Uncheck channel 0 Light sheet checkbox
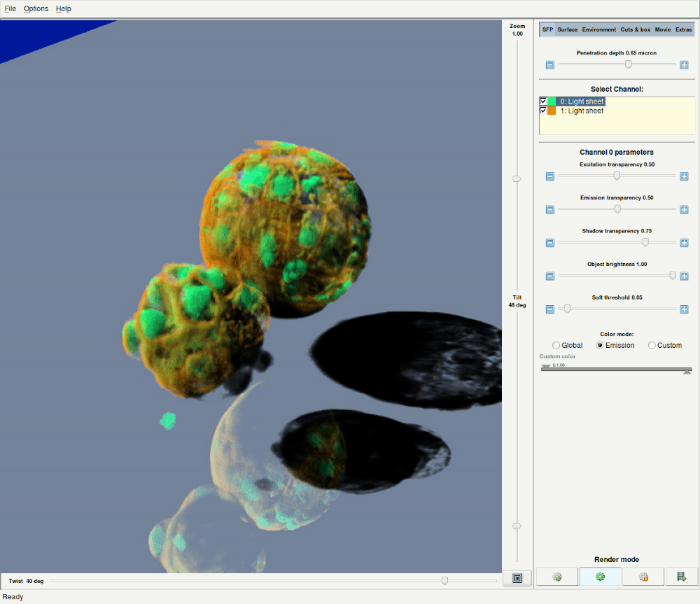 (543, 101)
